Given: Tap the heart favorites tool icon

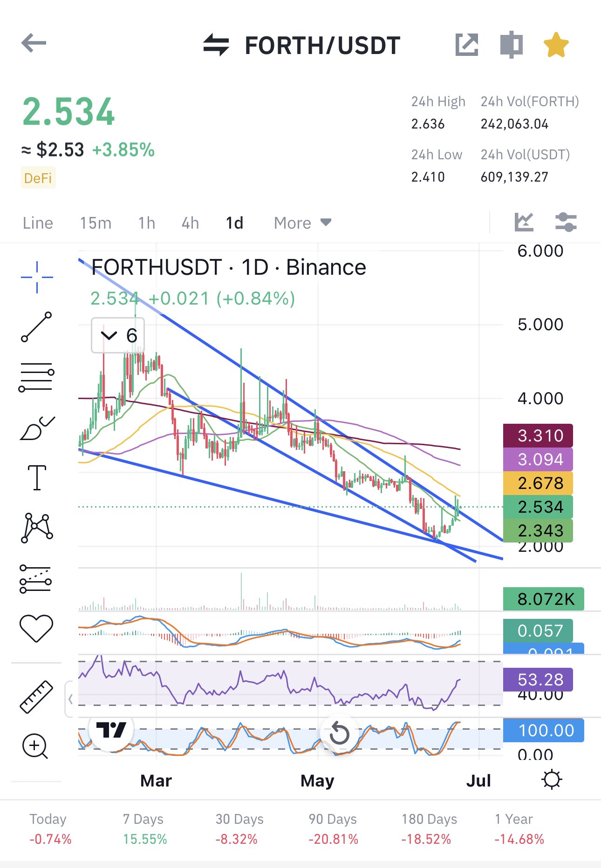Looking at the screenshot, I should click(x=36, y=629).
